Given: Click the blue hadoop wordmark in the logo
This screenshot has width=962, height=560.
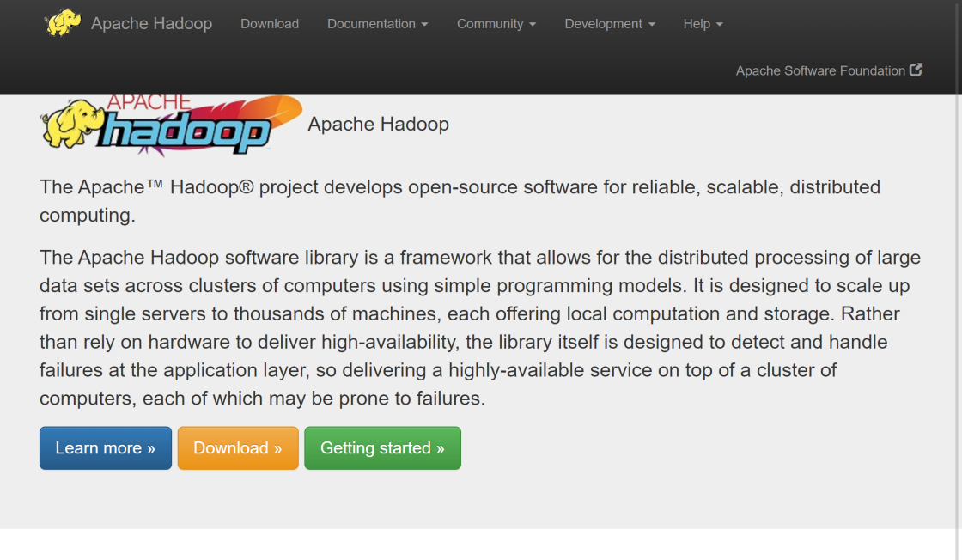Looking at the screenshot, I should (x=185, y=133).
